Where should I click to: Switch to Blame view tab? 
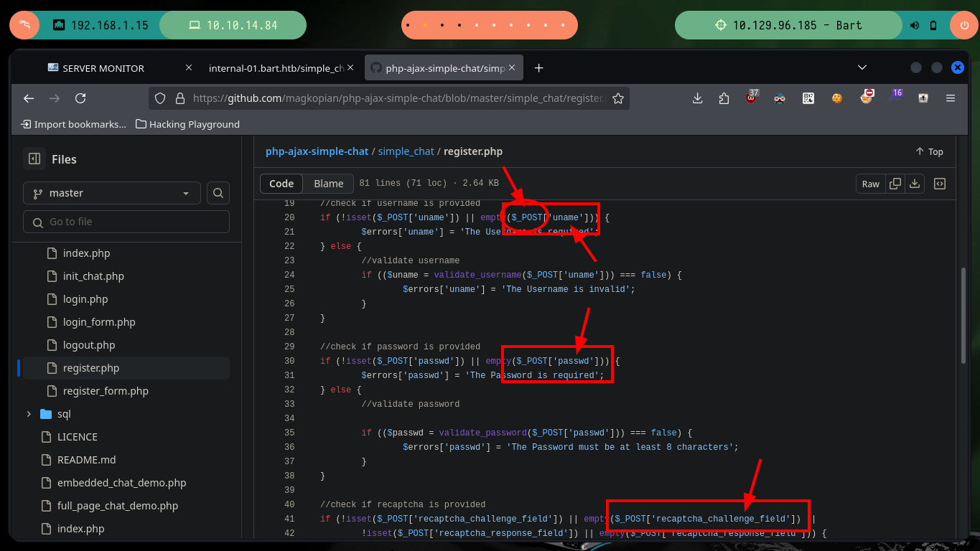click(x=328, y=184)
